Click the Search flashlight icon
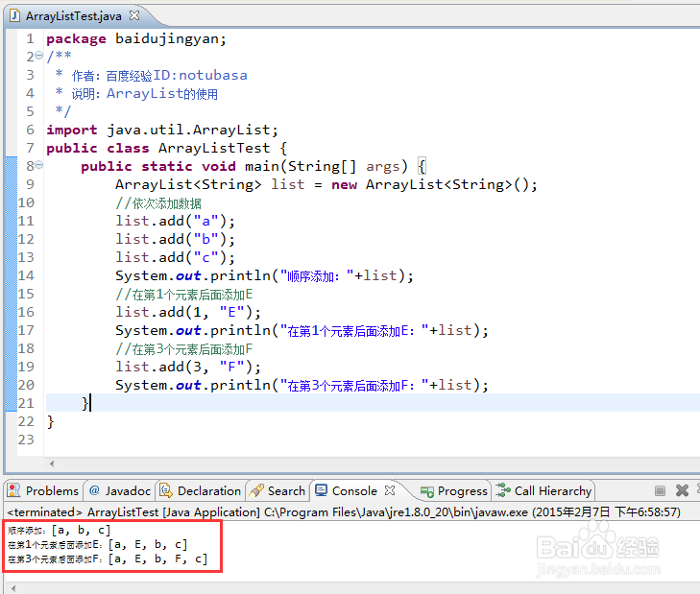 [x=256, y=490]
